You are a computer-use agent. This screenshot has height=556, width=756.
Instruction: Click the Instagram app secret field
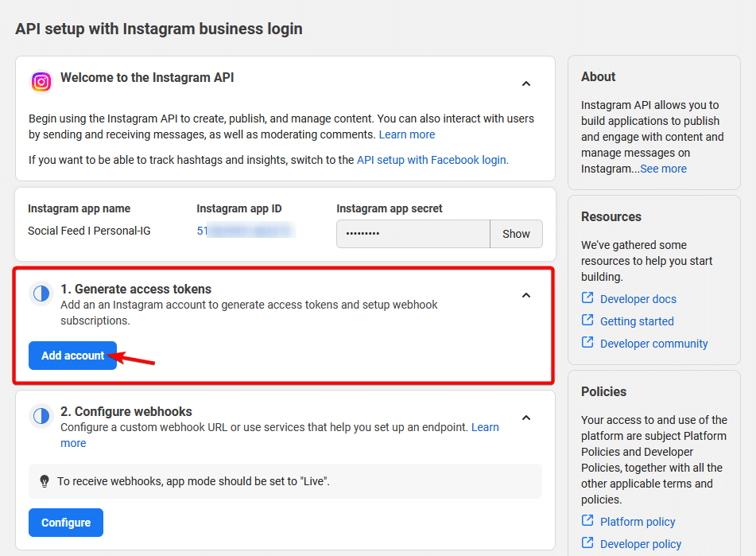pyautogui.click(x=413, y=234)
